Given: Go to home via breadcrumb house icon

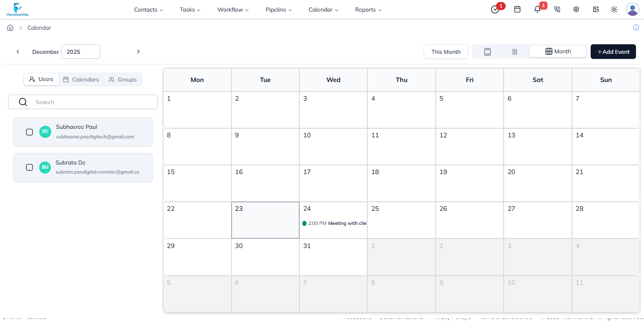Looking at the screenshot, I should coord(10,28).
